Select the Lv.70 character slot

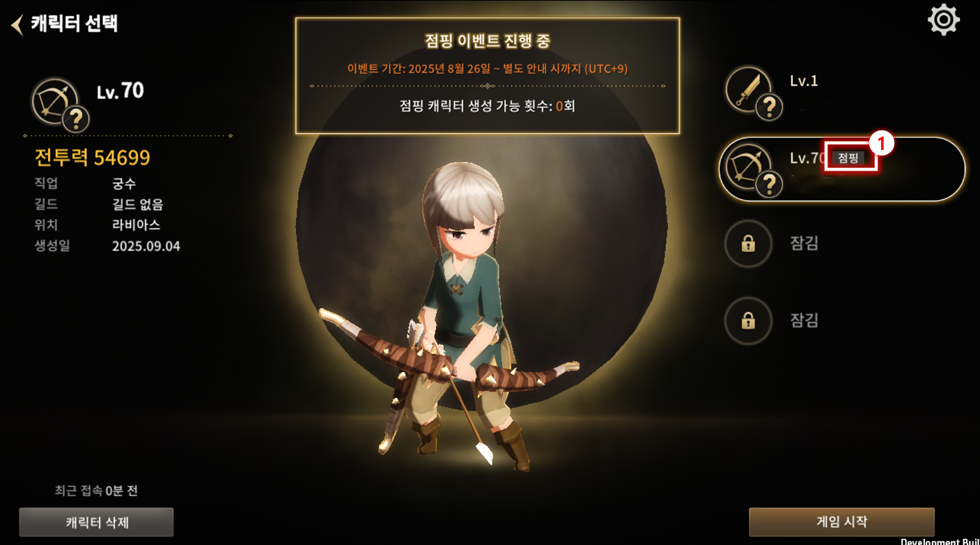(842, 169)
